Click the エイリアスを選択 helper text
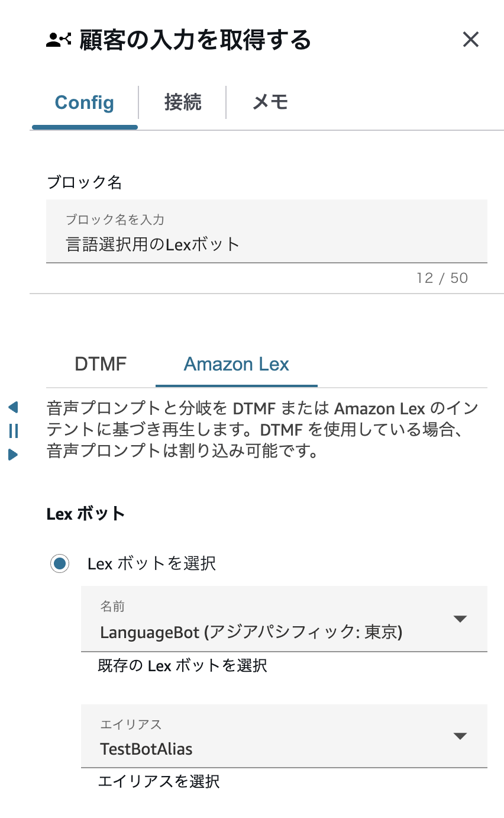504x818 pixels. [159, 782]
